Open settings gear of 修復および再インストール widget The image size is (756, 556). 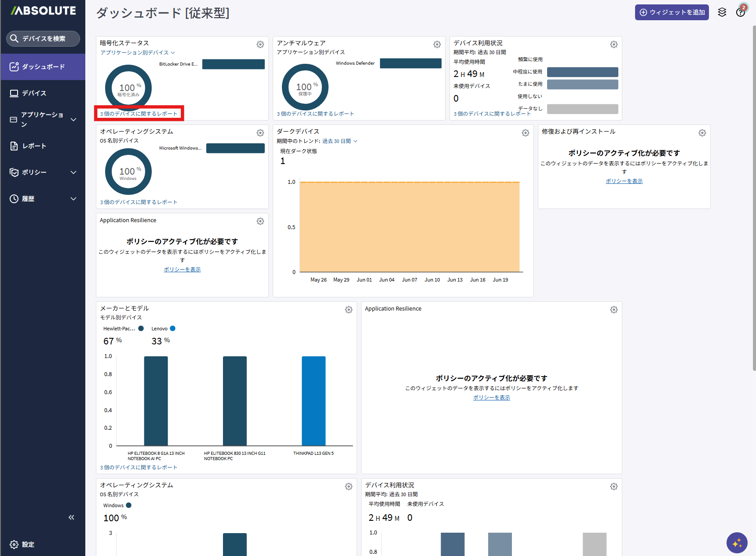coord(702,133)
